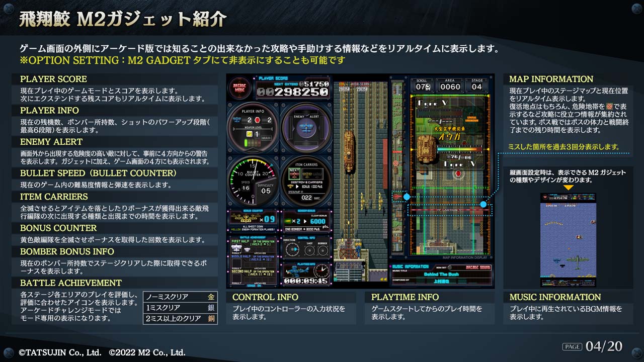Click the bonus counter ×09
This screenshot has width=644, height=362.
click(267, 219)
